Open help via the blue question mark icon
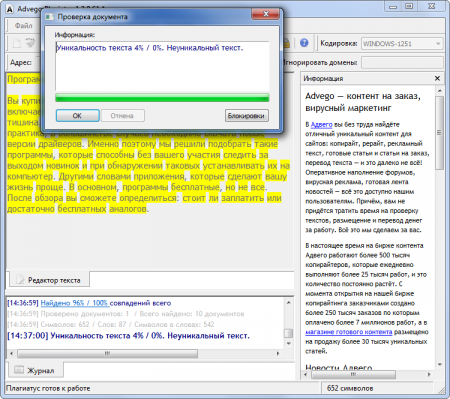The width and height of the screenshot is (450, 399). (304, 43)
